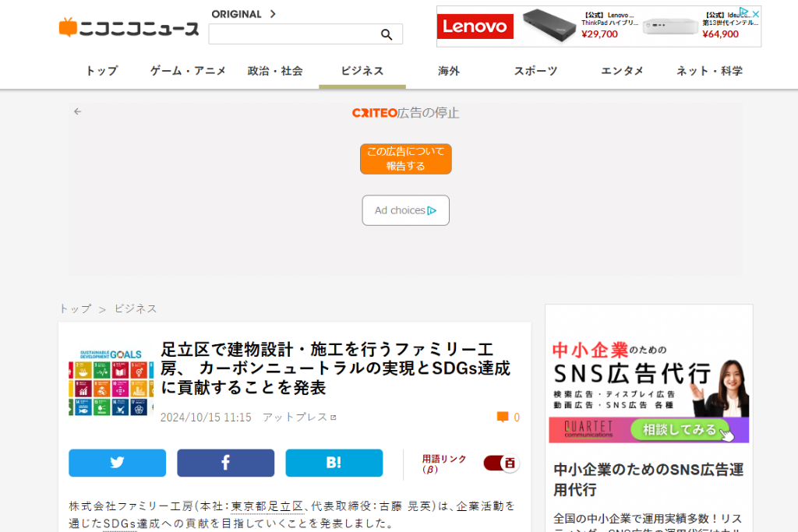Select the ネット・科学 tab
The height and width of the screenshot is (532, 798).
click(x=709, y=71)
